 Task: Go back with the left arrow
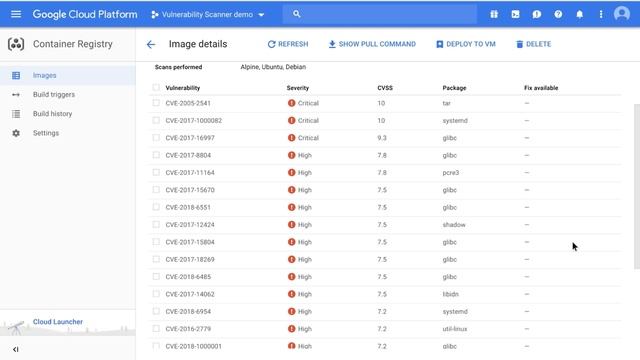pos(151,44)
